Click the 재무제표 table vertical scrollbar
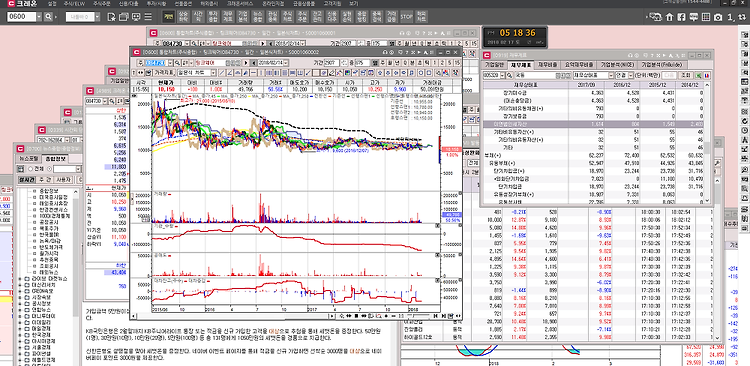 tap(706, 144)
